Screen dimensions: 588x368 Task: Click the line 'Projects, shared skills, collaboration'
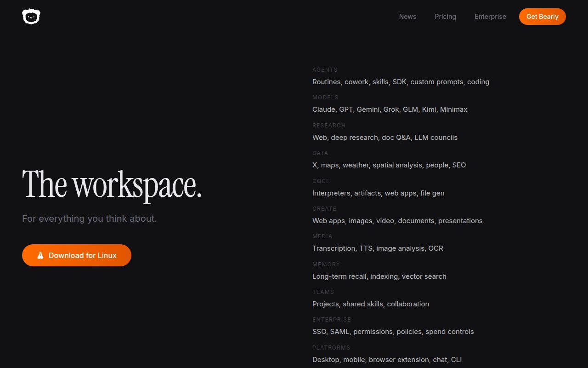[371, 304]
